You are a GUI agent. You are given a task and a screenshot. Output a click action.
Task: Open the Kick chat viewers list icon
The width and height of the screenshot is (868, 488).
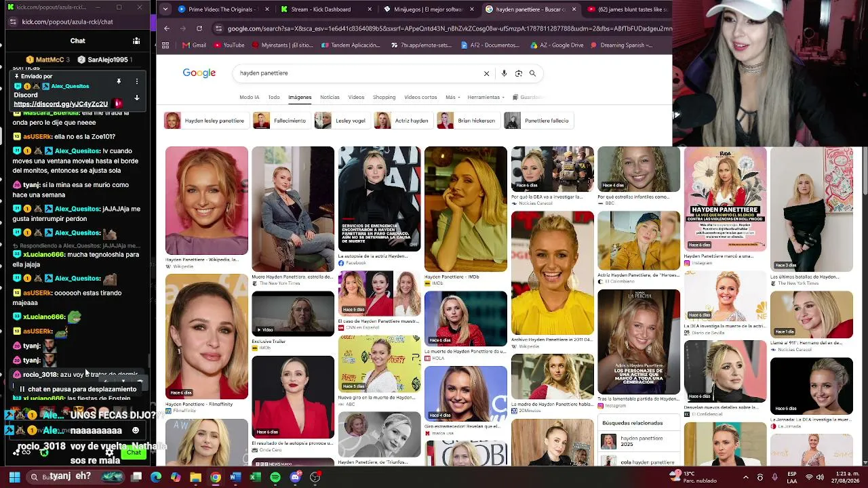coord(136,41)
